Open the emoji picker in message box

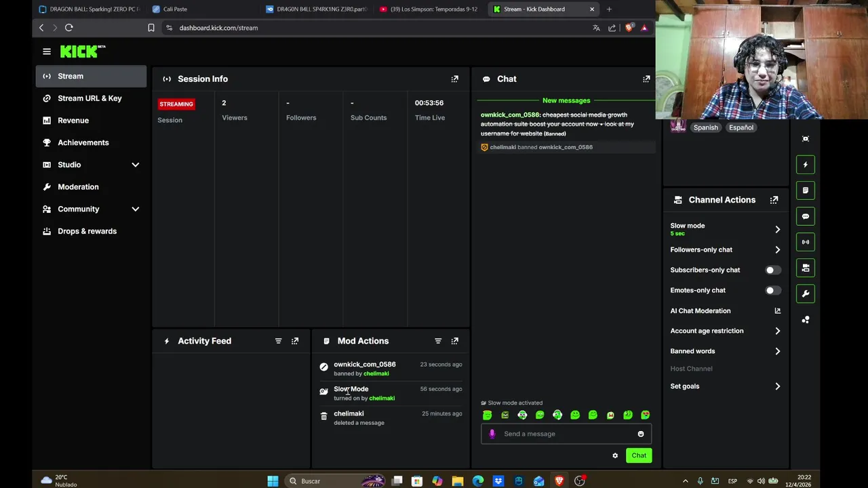tap(641, 434)
